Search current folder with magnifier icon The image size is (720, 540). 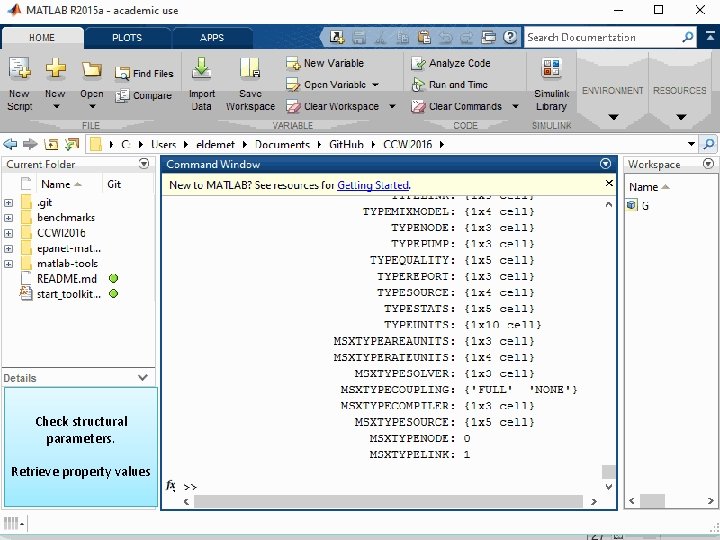point(709,144)
